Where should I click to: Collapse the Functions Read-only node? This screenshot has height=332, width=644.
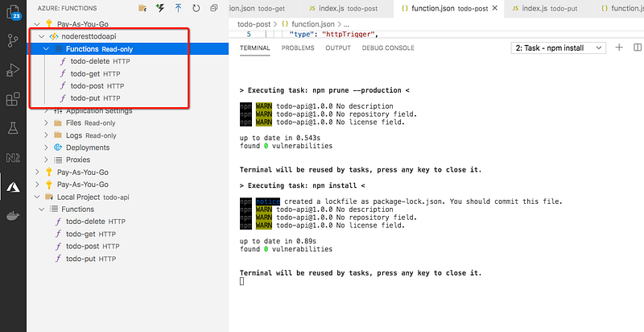coord(47,49)
